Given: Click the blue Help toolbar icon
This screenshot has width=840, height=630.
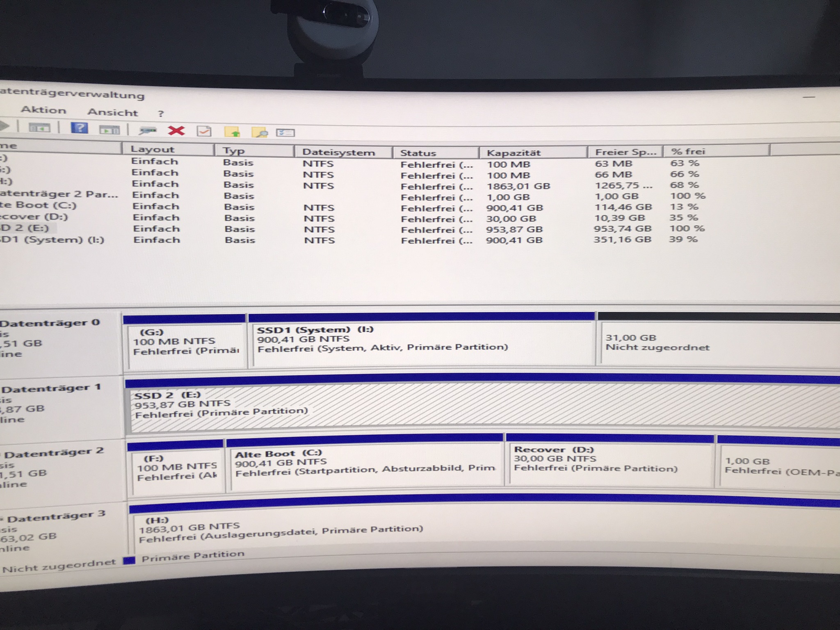Looking at the screenshot, I should click(x=79, y=128).
